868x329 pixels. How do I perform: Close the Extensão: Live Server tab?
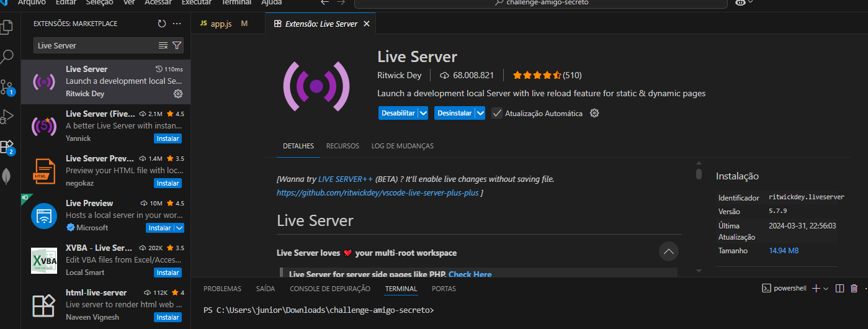[367, 24]
